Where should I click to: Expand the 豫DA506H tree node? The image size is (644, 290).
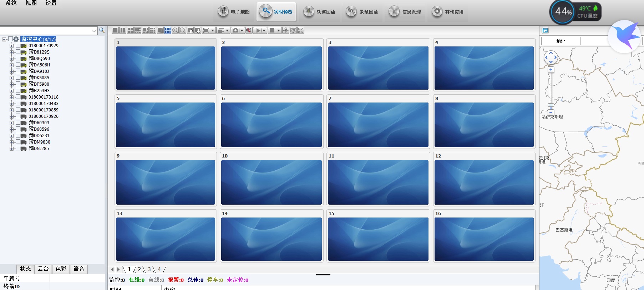coord(12,65)
